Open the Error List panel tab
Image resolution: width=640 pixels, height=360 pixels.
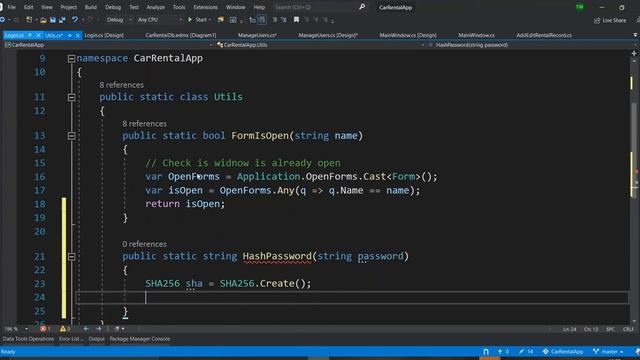(x=71, y=339)
